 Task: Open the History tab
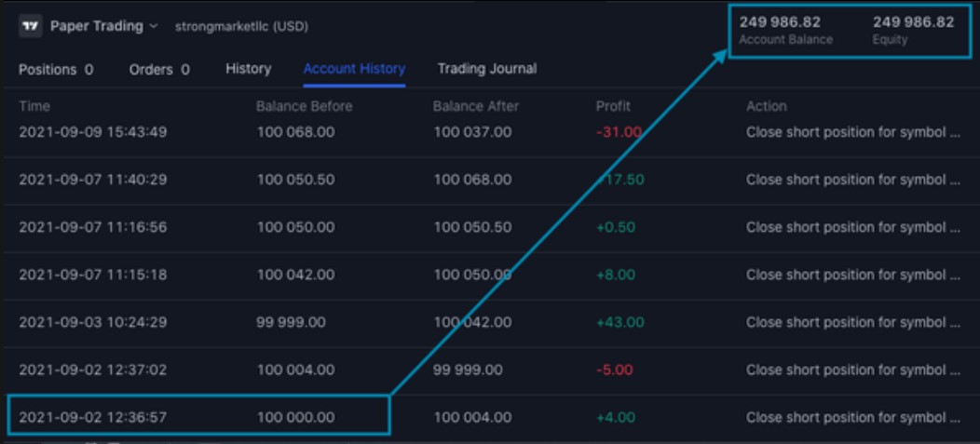pos(248,69)
